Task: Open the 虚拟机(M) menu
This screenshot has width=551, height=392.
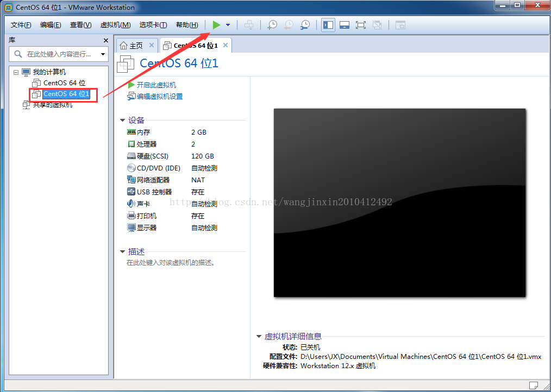Action: click(x=115, y=25)
